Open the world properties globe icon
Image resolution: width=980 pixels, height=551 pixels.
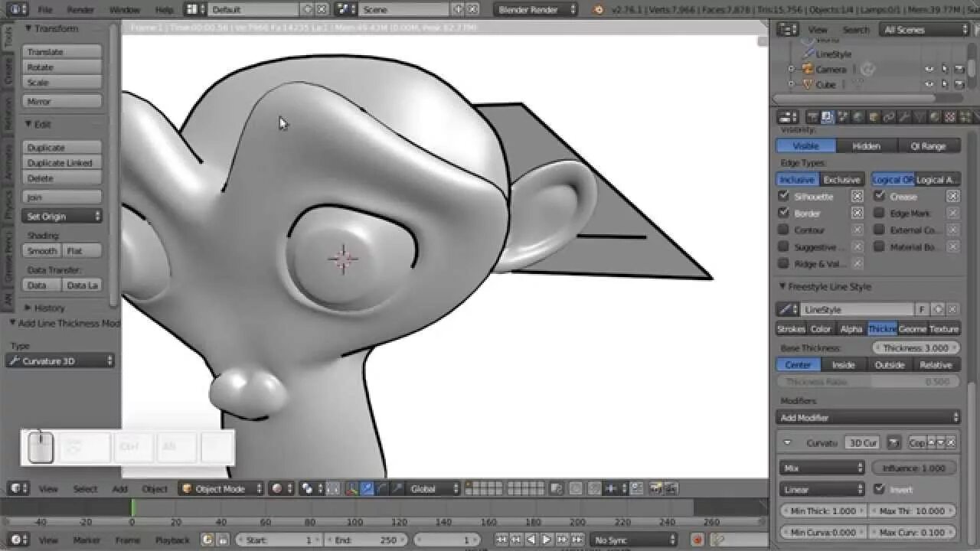[x=858, y=117]
